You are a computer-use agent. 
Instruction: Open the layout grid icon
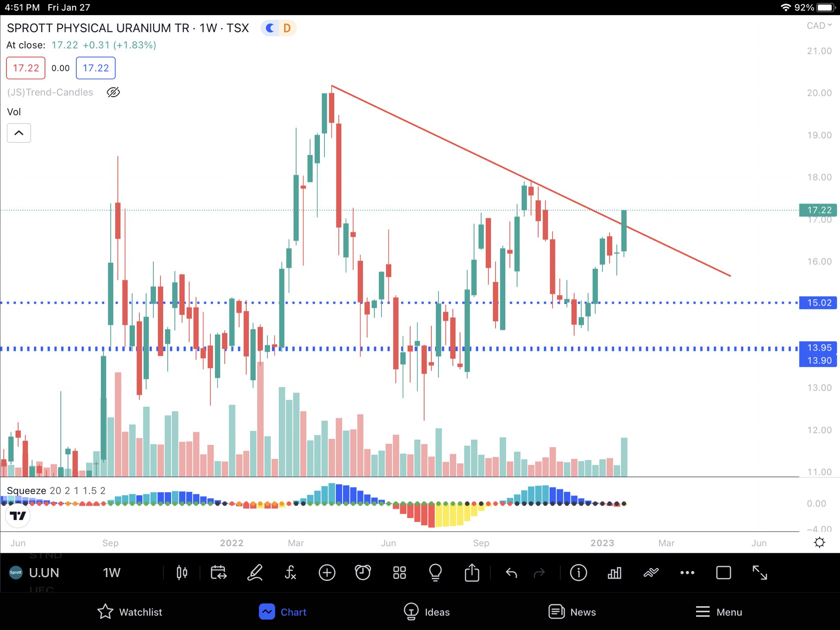[x=399, y=573]
